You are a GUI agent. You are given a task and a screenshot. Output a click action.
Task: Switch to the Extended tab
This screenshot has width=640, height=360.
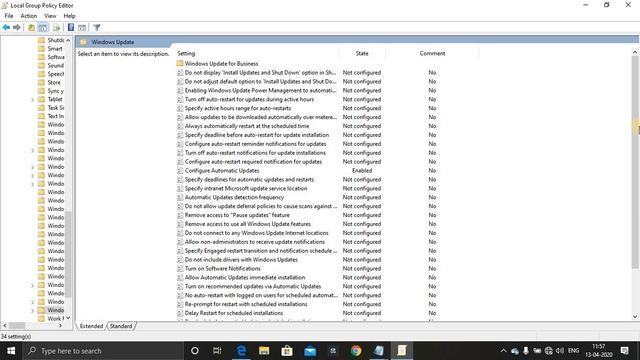coord(91,326)
